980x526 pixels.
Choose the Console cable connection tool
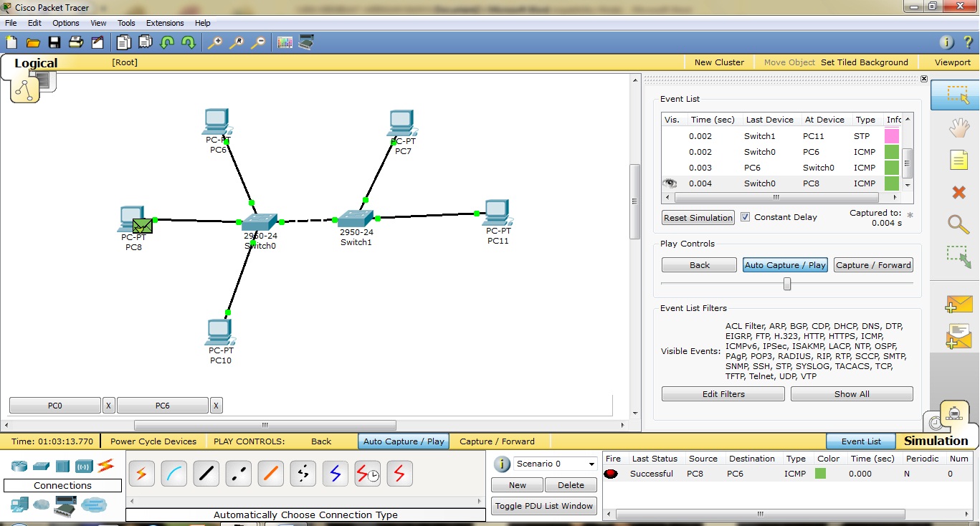point(173,473)
